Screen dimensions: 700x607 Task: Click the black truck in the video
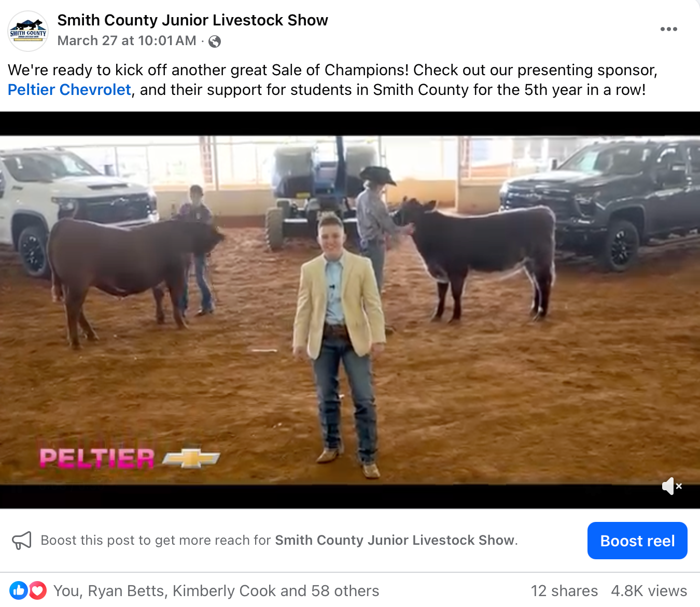(601, 203)
